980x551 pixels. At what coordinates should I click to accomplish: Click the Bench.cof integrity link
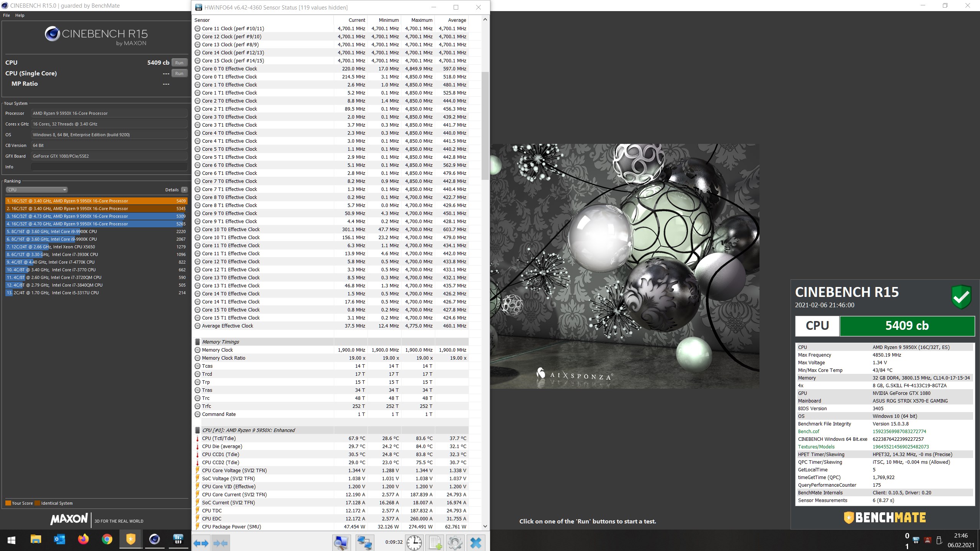(x=808, y=431)
